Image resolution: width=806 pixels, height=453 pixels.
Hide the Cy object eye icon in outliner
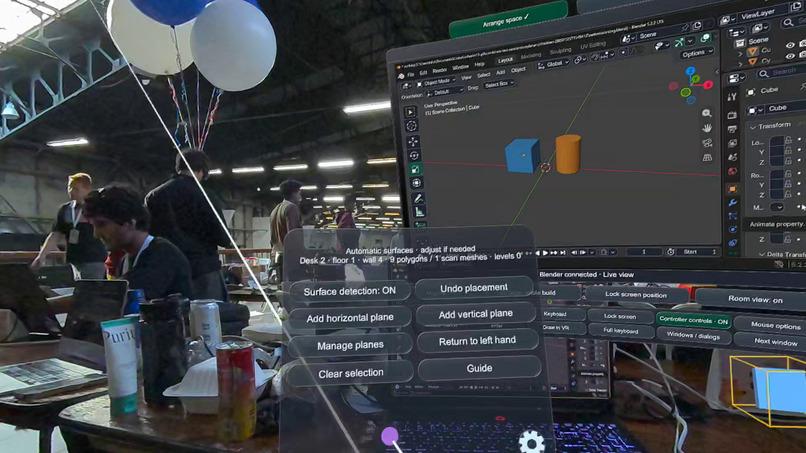(791, 56)
